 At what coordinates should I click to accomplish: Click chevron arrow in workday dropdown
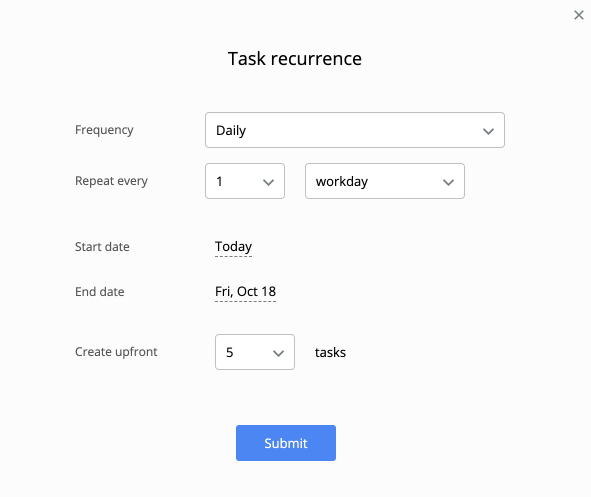coord(448,182)
